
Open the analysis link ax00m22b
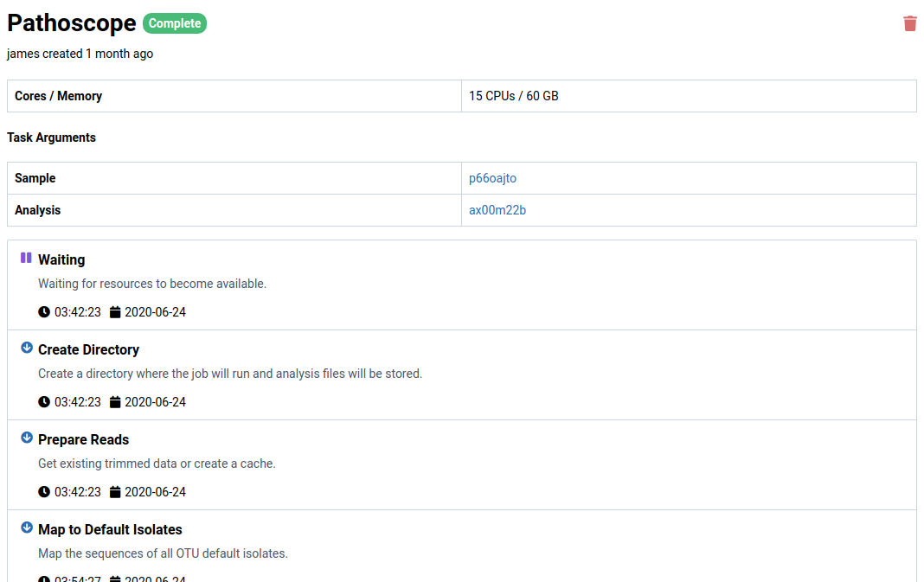pyautogui.click(x=497, y=209)
